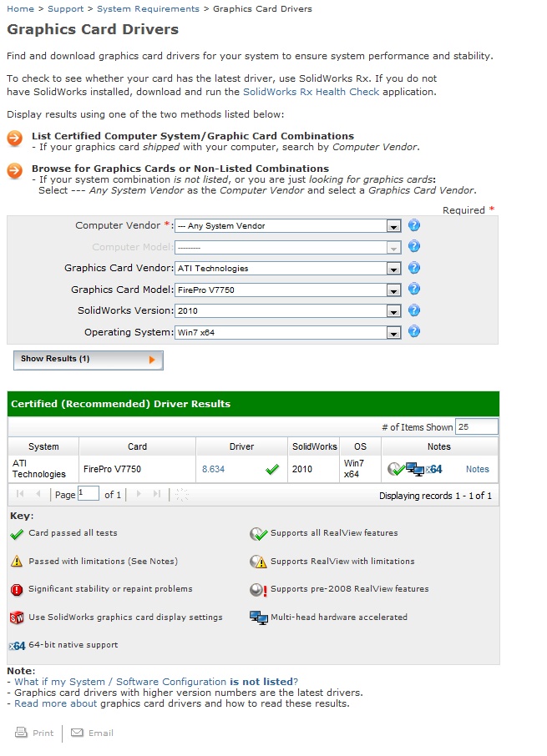Click red 'Significant stability' key icon
The image size is (547, 756).
pos(17,589)
